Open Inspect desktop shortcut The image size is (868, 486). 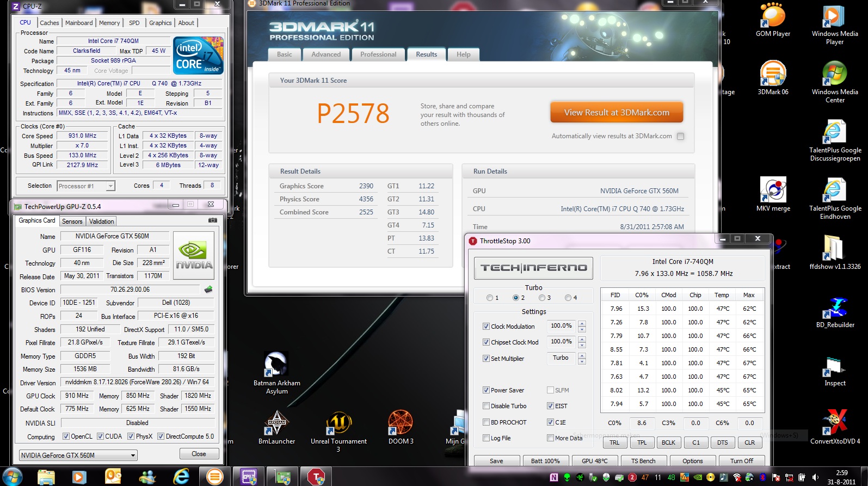coord(835,371)
